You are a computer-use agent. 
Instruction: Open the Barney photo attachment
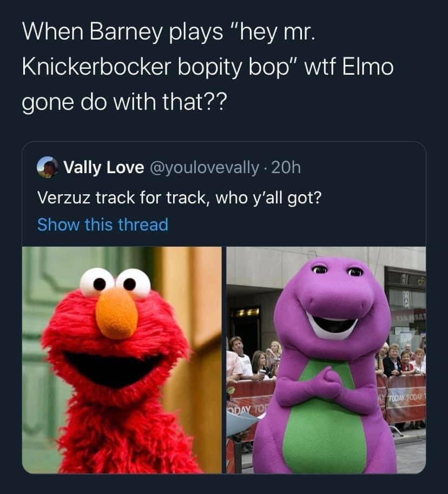[x=326, y=360]
